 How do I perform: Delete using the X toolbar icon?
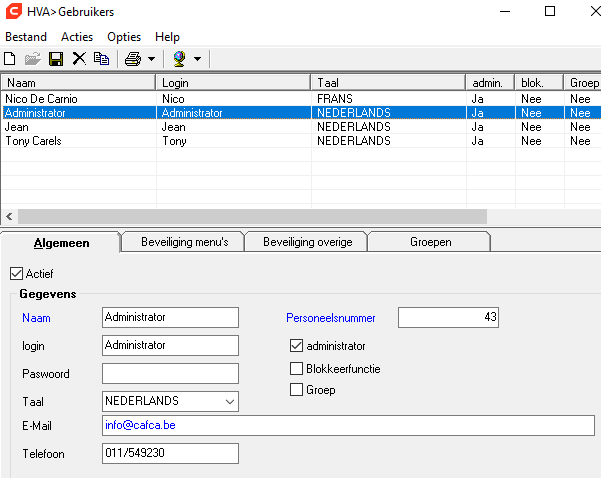79,59
